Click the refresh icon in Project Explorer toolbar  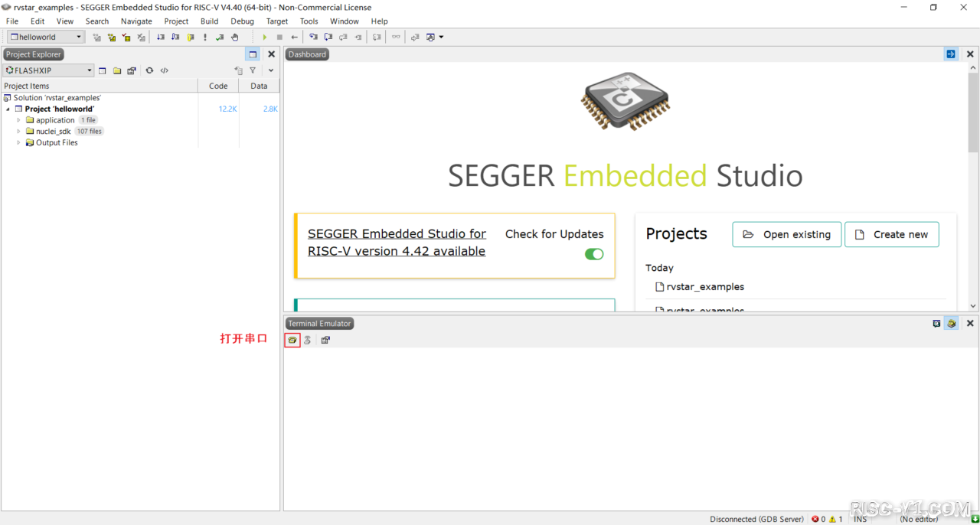pyautogui.click(x=149, y=70)
